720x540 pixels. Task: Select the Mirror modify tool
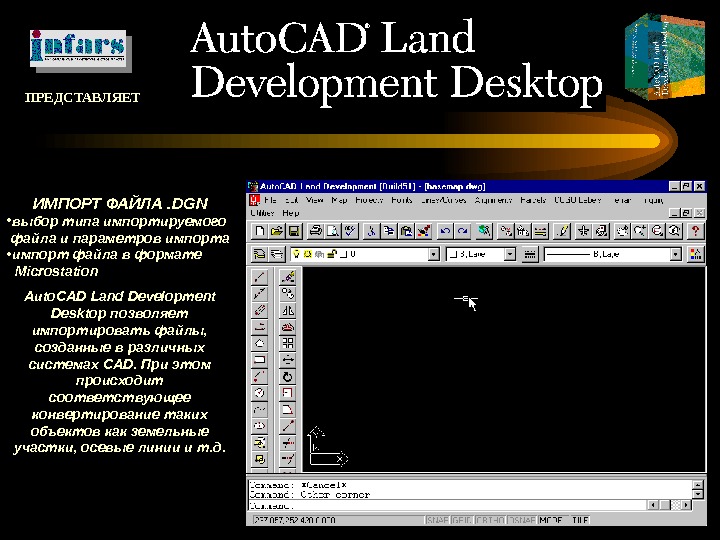coord(287,310)
